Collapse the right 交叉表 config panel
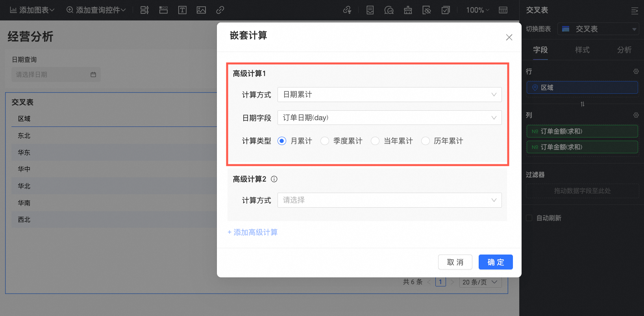Screen dimensions: 644x316 635,11
